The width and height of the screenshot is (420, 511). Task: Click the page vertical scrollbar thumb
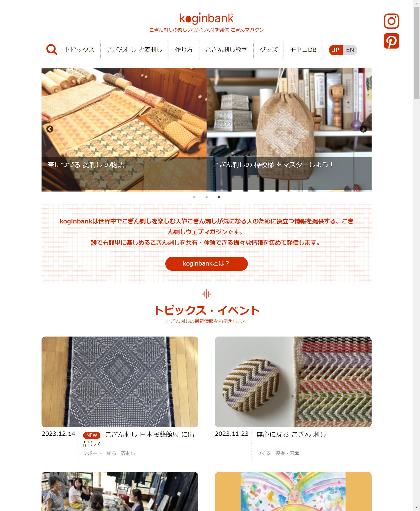click(x=416, y=53)
